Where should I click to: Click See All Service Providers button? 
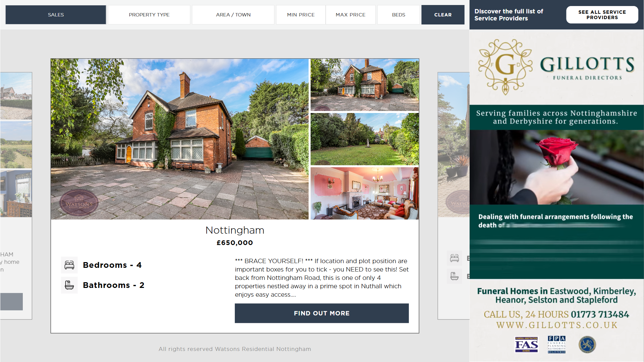(602, 15)
